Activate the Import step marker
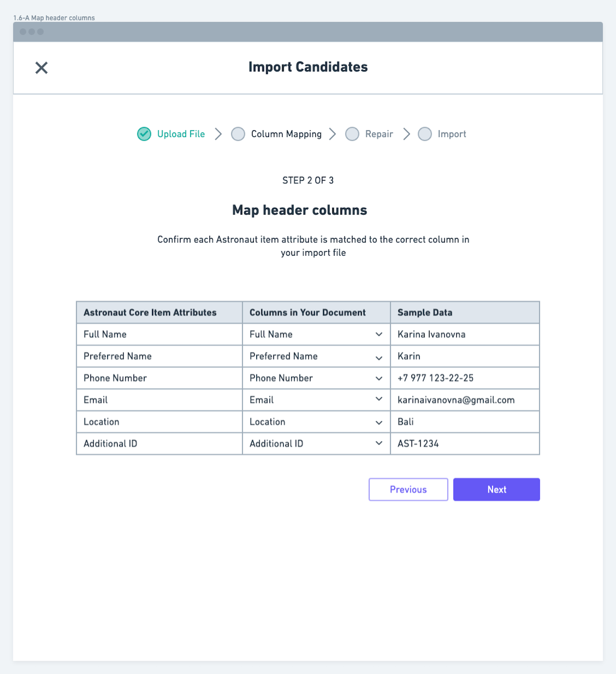The width and height of the screenshot is (616, 674). (x=425, y=134)
